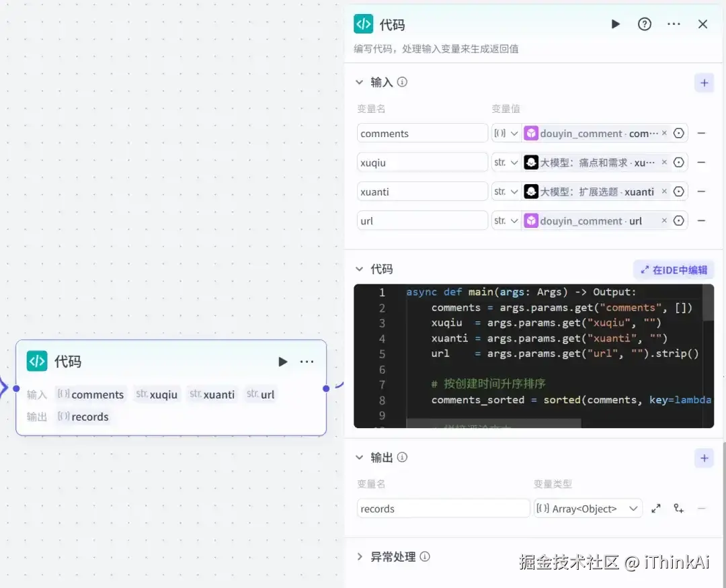Screen dimensions: 726x588
Task: Add a new output variable
Action: click(704, 458)
